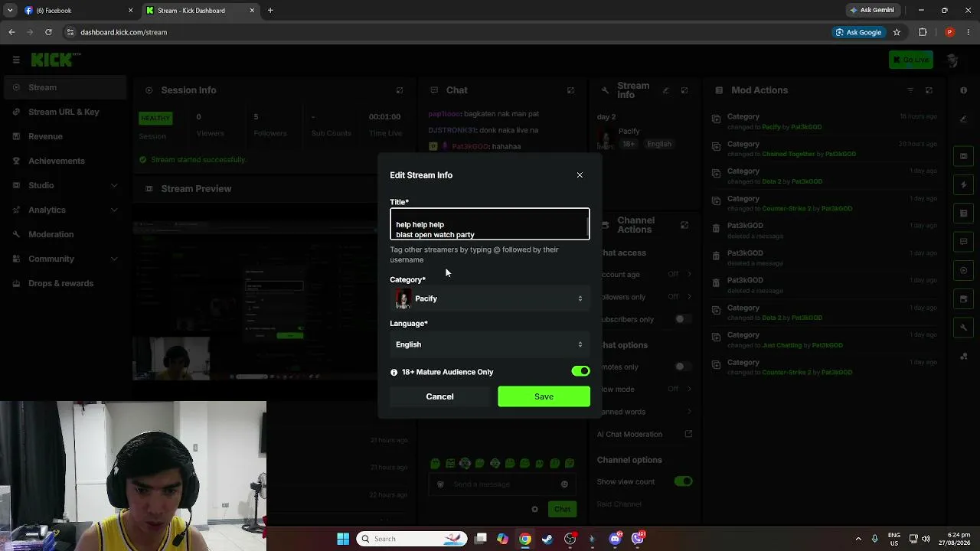
Task: Open the Kick hamburger sidebar menu
Action: (16, 60)
